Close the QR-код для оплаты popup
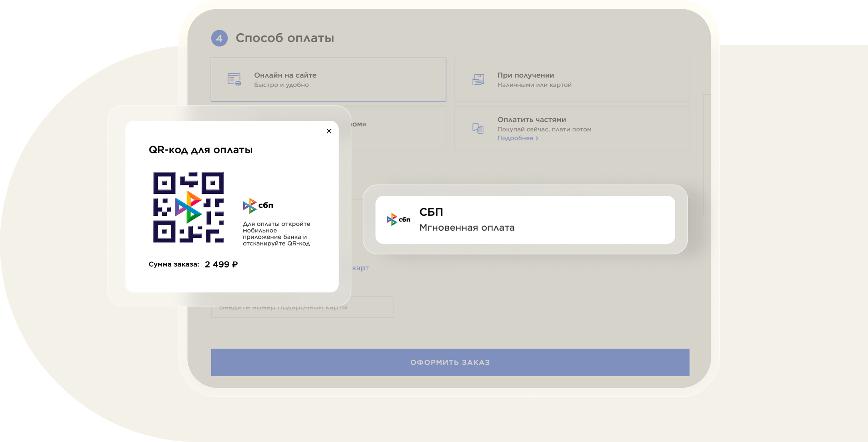The image size is (868, 442). click(329, 131)
